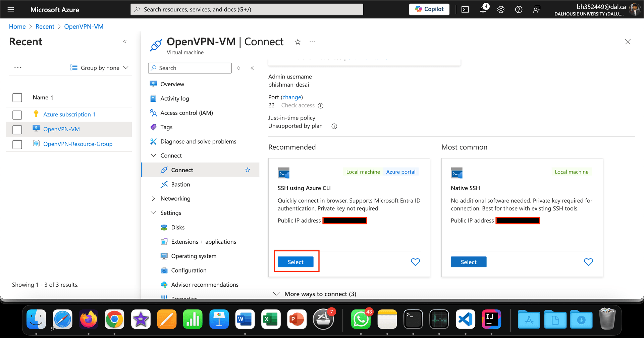Open the feedback icon in header

(x=536, y=9)
